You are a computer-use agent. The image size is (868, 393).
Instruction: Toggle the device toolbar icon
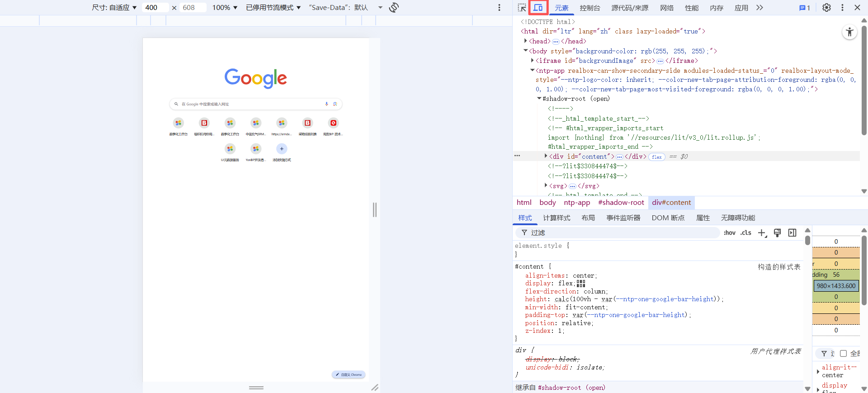[x=538, y=8]
